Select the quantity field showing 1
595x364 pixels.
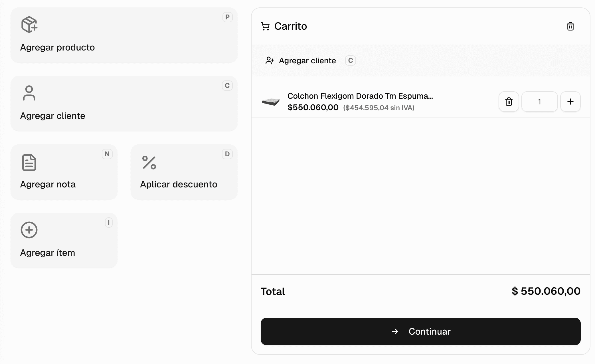click(x=539, y=102)
